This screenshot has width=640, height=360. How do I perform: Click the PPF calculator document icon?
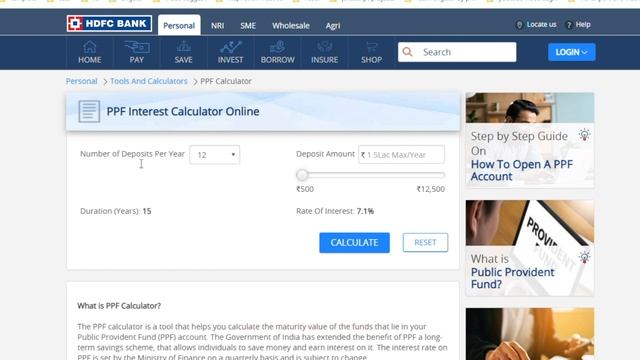pyautogui.click(x=89, y=111)
